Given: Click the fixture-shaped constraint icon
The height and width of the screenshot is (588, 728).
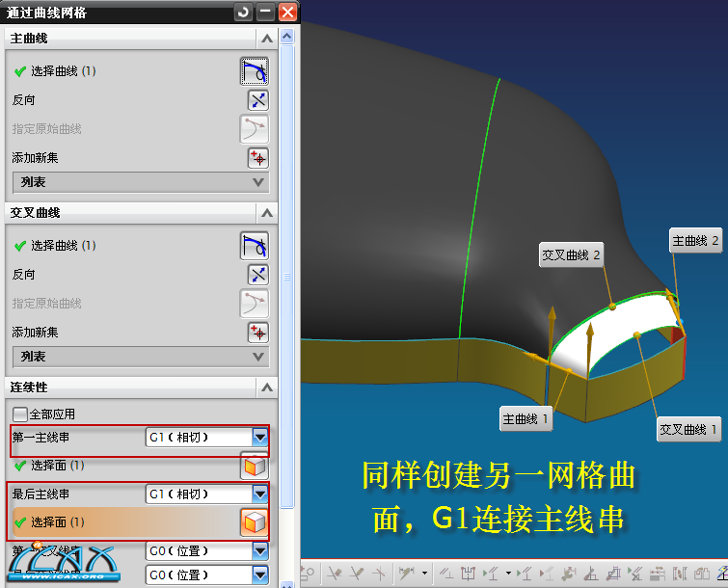Looking at the screenshot, I should 468,574.
